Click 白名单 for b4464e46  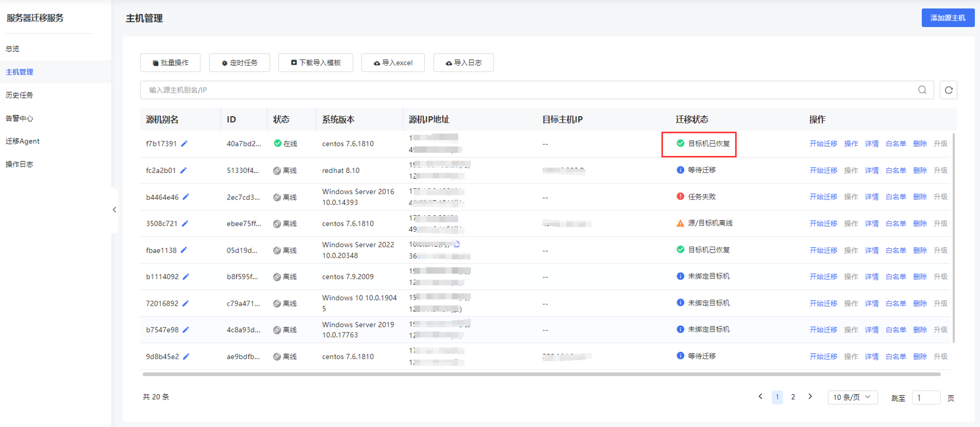[896, 197]
